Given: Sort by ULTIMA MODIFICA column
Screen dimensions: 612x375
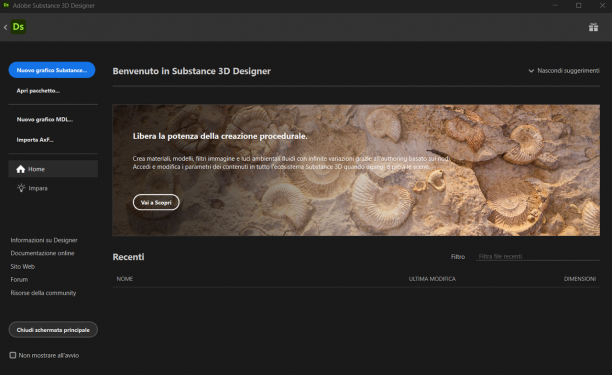Looking at the screenshot, I should point(432,279).
